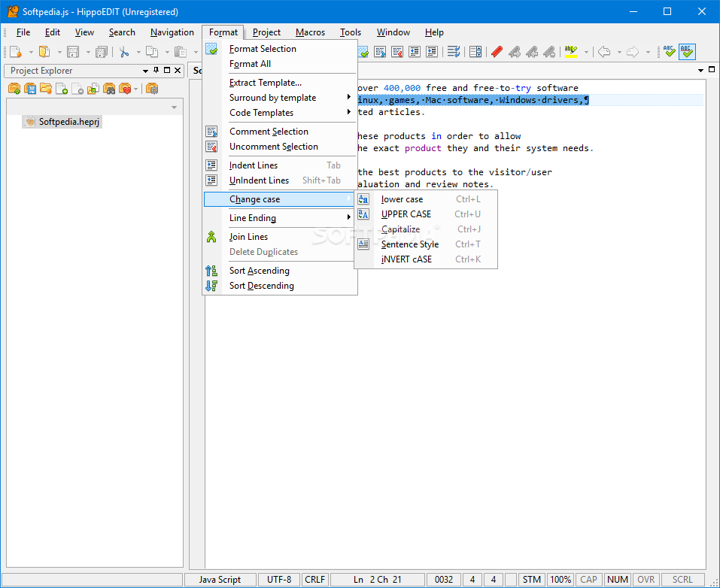Click the word wrap toolbar icon
The image size is (720, 588).
click(x=454, y=51)
